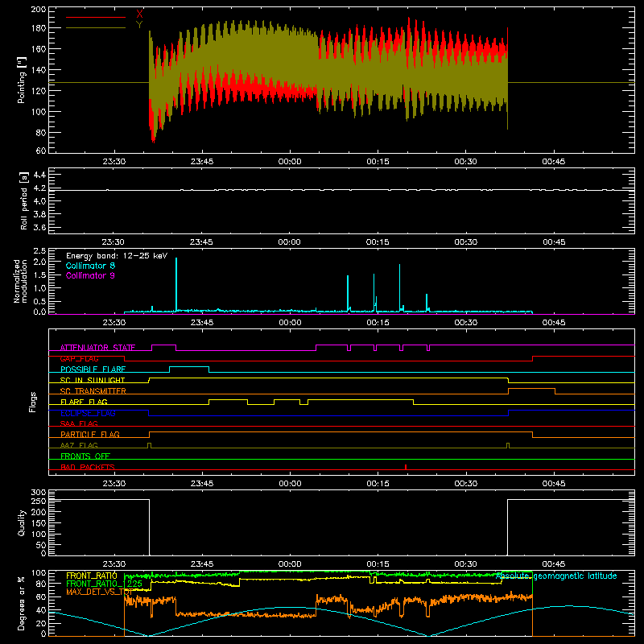
Task: Click the PARTICLE_FLAG label
Action: coord(90,434)
